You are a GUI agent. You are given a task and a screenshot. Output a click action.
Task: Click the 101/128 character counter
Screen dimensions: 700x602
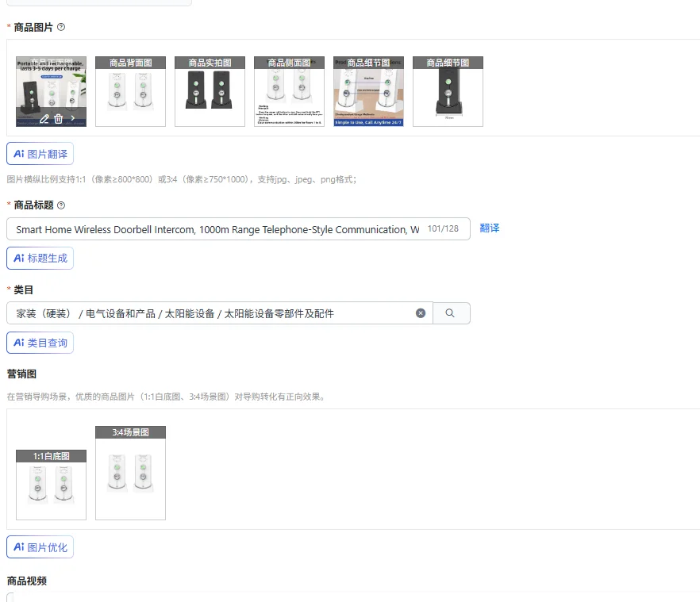tap(443, 228)
